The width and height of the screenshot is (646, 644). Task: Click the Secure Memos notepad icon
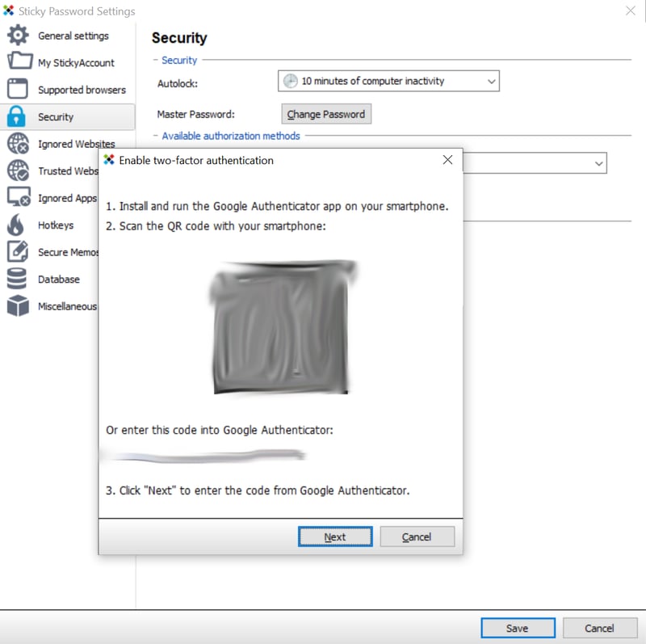point(18,251)
